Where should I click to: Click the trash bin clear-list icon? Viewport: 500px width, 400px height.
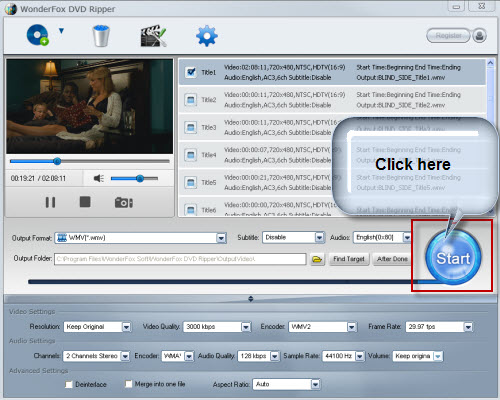coord(101,36)
